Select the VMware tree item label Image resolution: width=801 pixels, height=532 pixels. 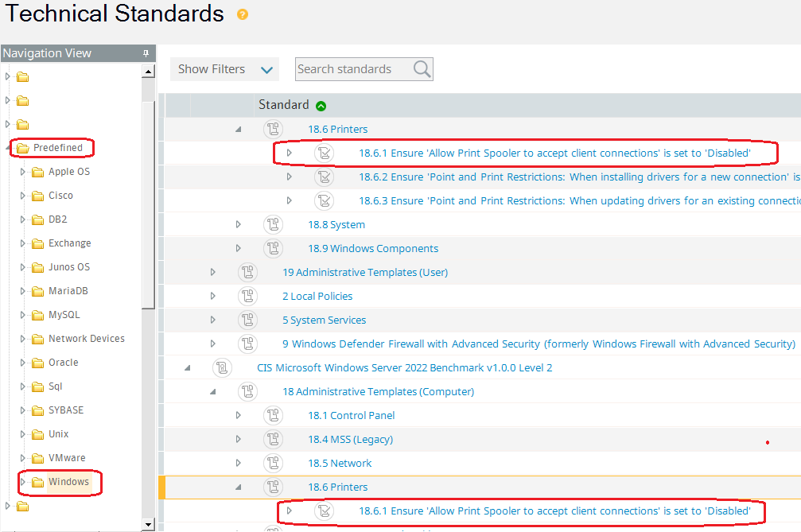(x=67, y=458)
